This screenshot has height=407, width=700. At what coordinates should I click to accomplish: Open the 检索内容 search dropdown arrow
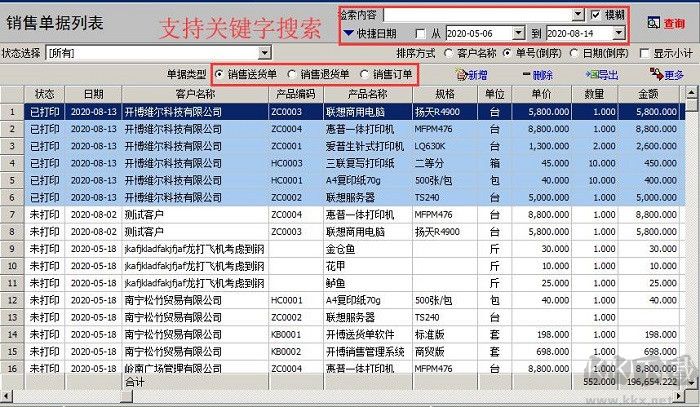(x=578, y=15)
